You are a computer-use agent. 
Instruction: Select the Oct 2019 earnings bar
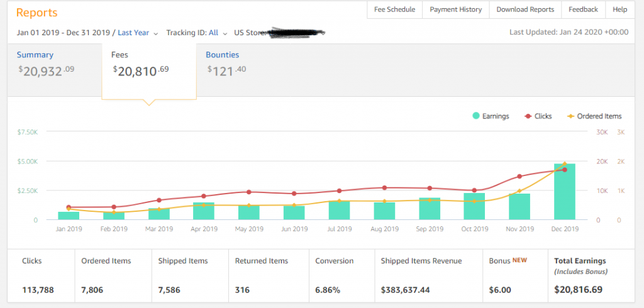point(474,206)
